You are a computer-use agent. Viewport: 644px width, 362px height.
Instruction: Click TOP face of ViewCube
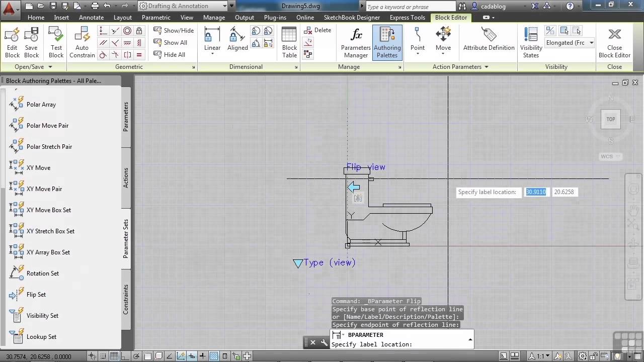pos(610,119)
